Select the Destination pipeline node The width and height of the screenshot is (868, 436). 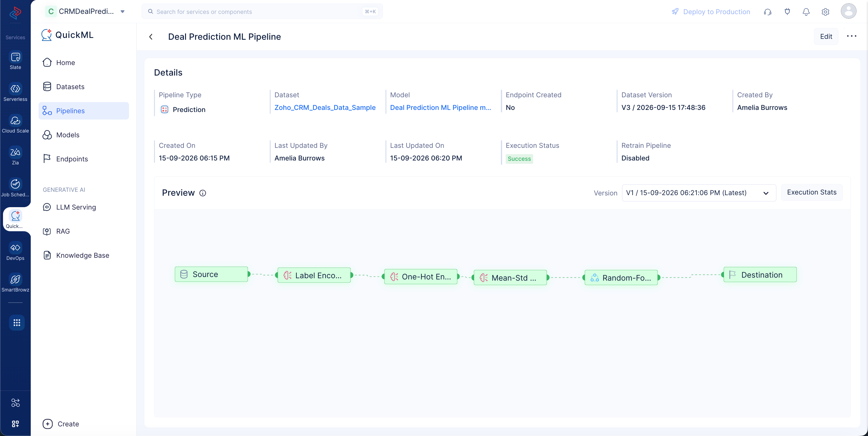(x=760, y=275)
